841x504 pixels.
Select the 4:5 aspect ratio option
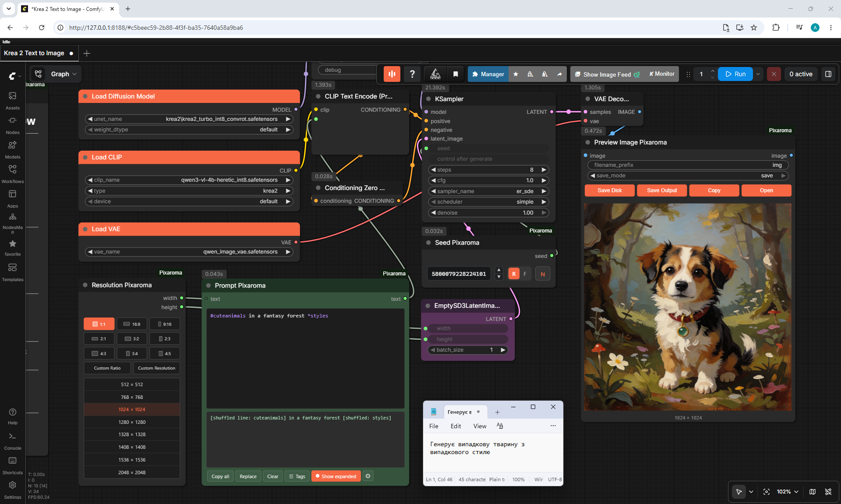[165, 353]
